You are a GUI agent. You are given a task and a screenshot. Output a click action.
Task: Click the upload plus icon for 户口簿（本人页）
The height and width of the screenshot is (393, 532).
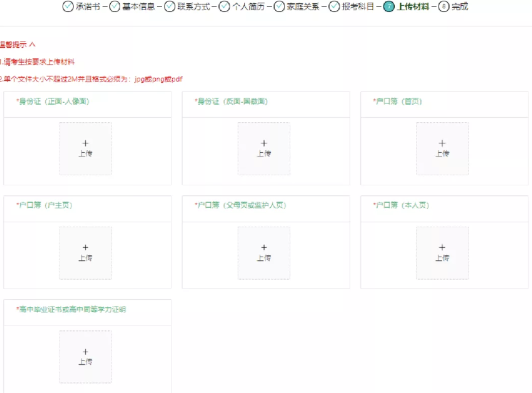click(442, 247)
